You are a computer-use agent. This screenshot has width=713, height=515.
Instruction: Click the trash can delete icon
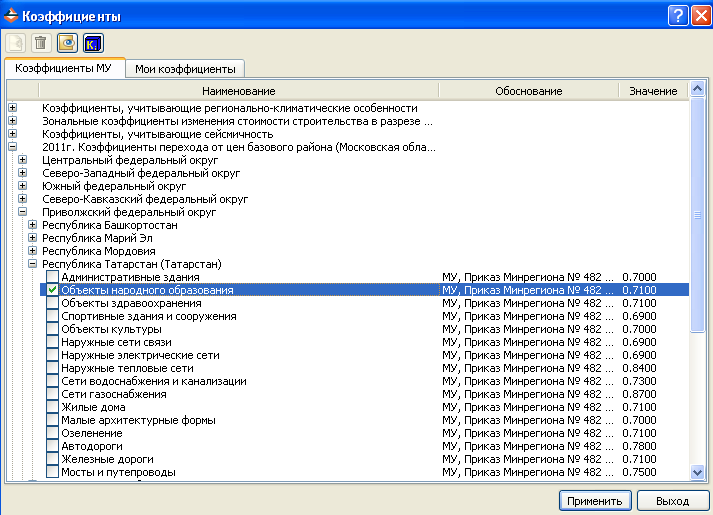(41, 42)
